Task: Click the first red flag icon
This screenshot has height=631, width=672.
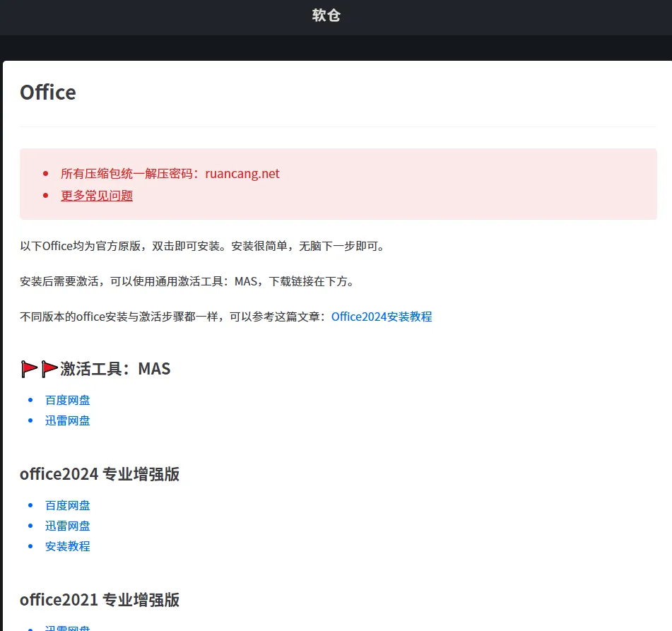Action: 29,369
